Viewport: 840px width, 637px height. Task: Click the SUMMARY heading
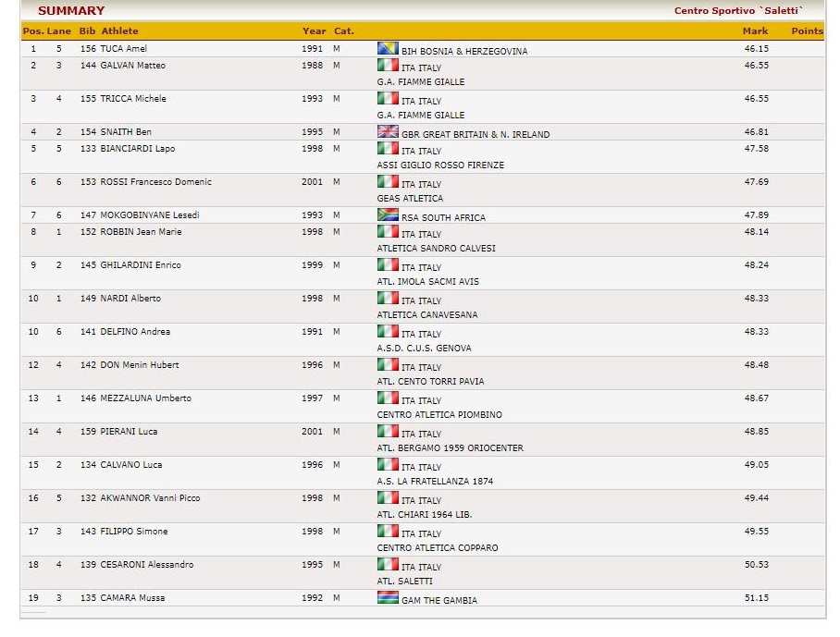(x=71, y=11)
